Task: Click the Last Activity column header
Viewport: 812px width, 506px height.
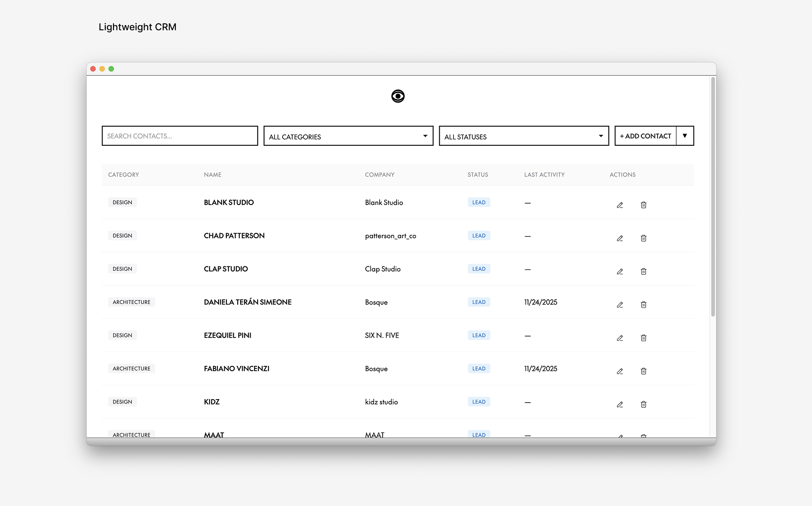Action: point(544,175)
